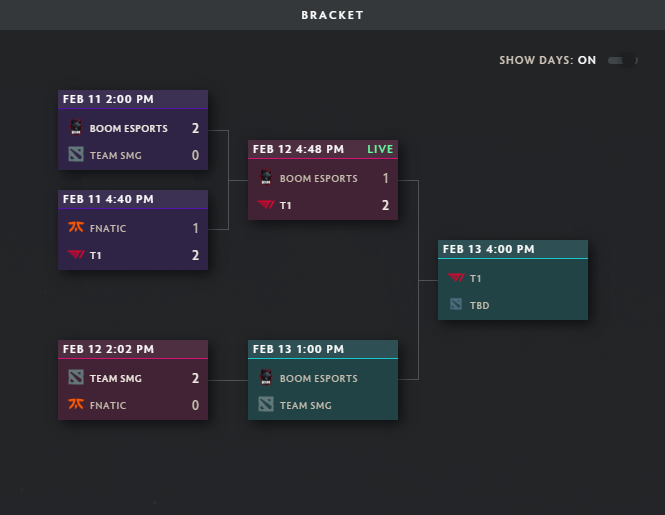This screenshot has width=665, height=515.
Task: Click Team SMG logo in Feb 12 2:02 PM match
Action: tap(76, 378)
